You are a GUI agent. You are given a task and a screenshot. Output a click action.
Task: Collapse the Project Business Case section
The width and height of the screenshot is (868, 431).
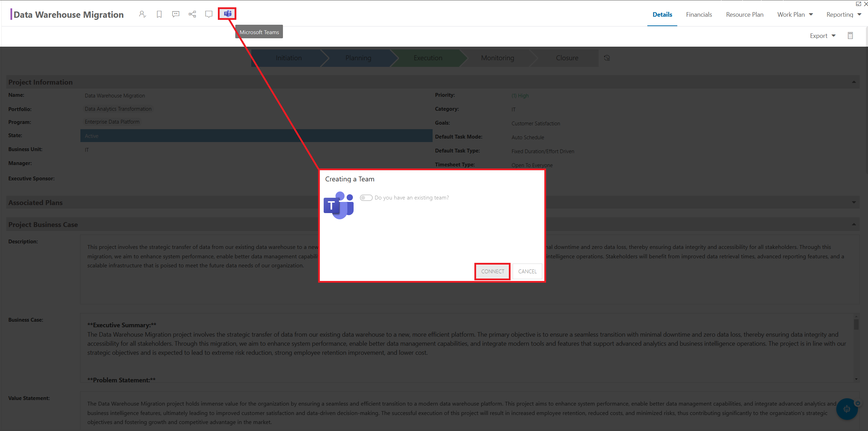(x=854, y=225)
